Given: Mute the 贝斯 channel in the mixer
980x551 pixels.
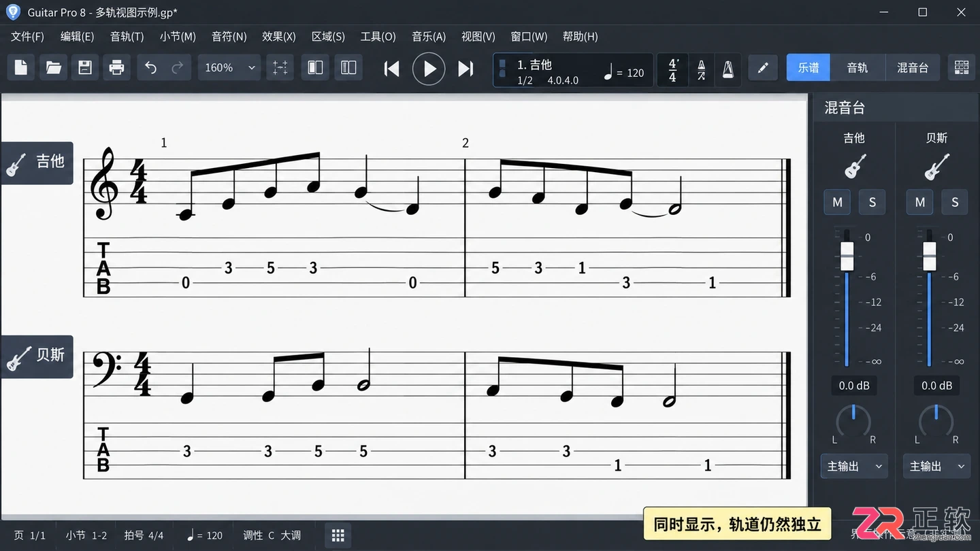Looking at the screenshot, I should point(920,202).
